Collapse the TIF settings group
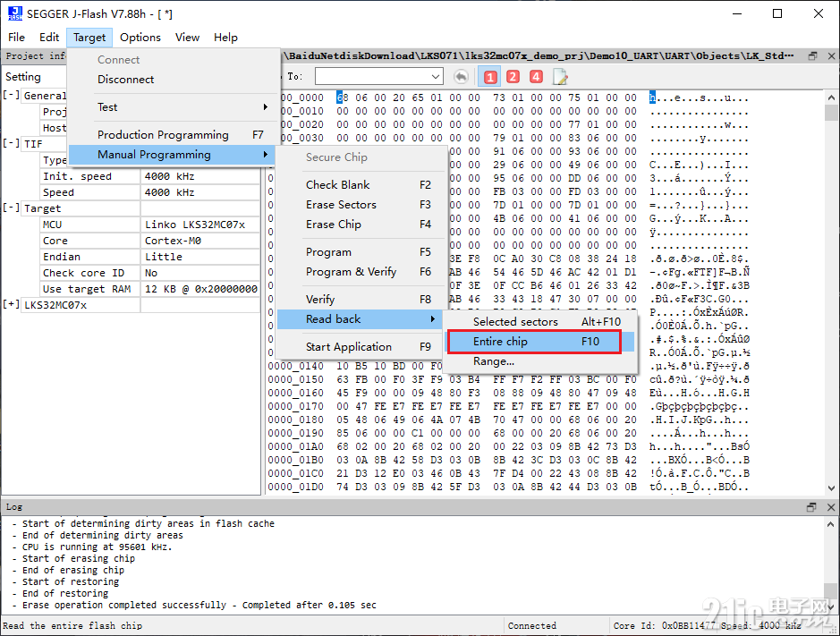Screen dimensions: 840x636 click(x=12, y=144)
